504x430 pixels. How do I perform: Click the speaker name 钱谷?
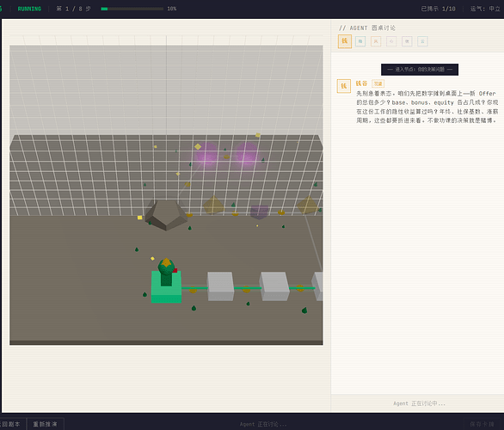coord(361,83)
